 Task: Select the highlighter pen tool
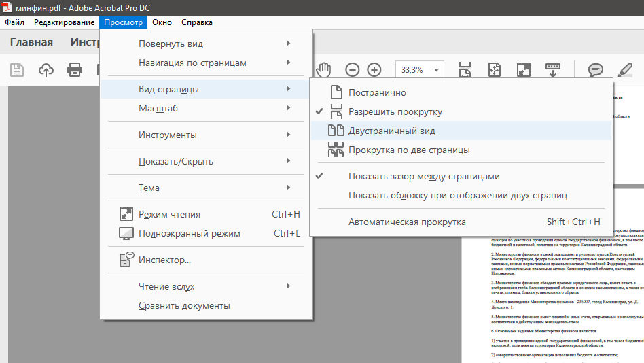pos(624,69)
